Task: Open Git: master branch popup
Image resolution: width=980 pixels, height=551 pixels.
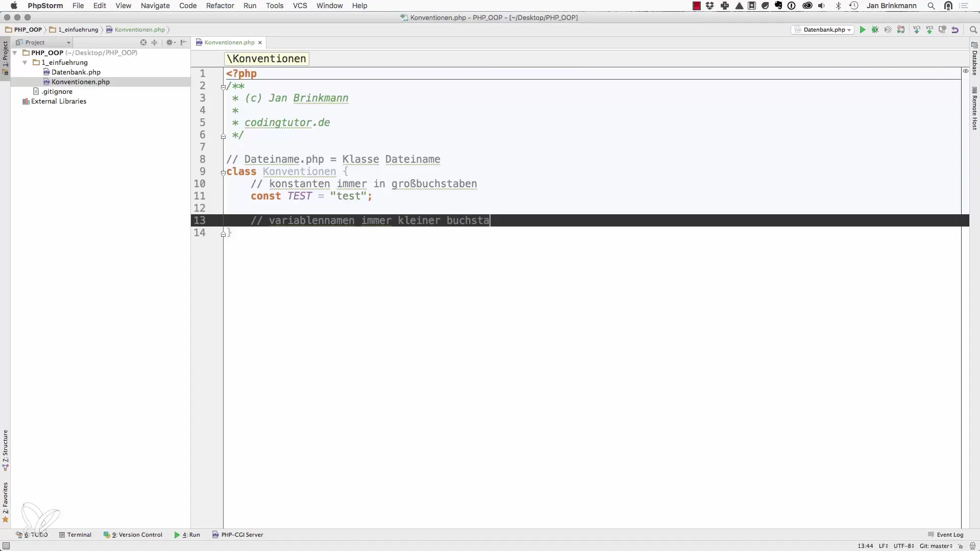Action: [x=936, y=546]
